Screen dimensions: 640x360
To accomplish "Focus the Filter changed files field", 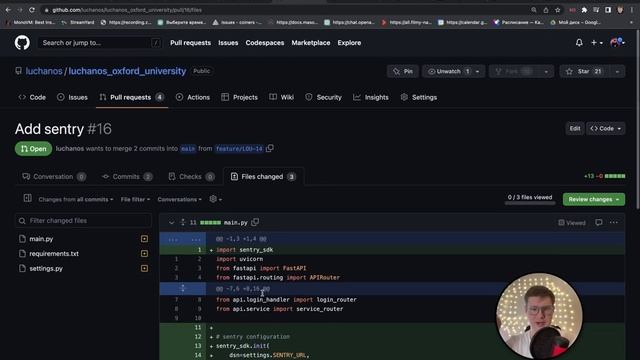I will coord(84,220).
